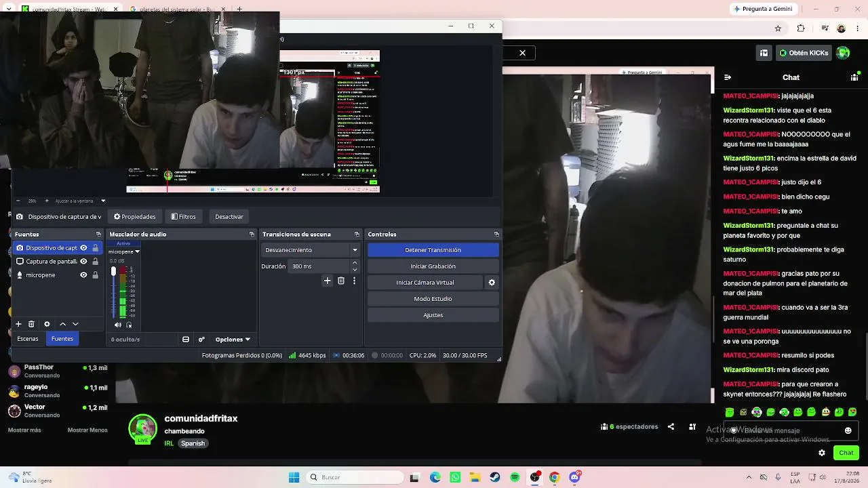Open Spotify from the Windows taskbar
This screenshot has height=488, width=868.
(x=515, y=477)
